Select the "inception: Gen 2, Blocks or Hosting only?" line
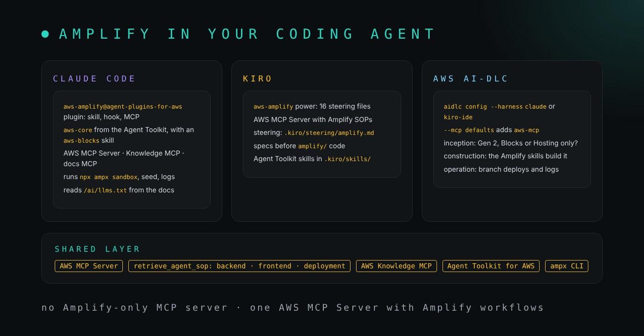 tap(511, 143)
